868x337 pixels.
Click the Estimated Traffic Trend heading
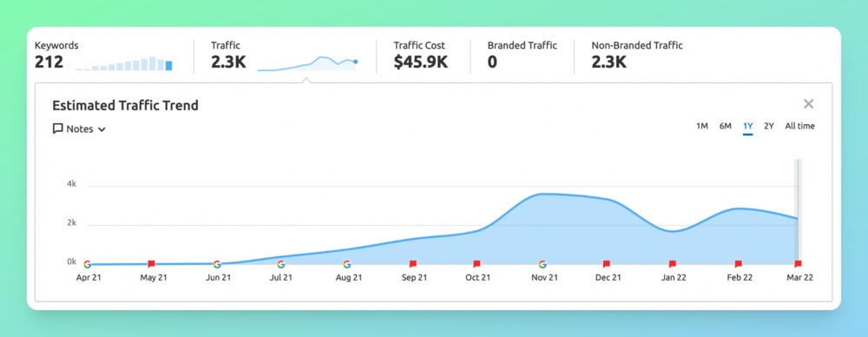pyautogui.click(x=125, y=105)
